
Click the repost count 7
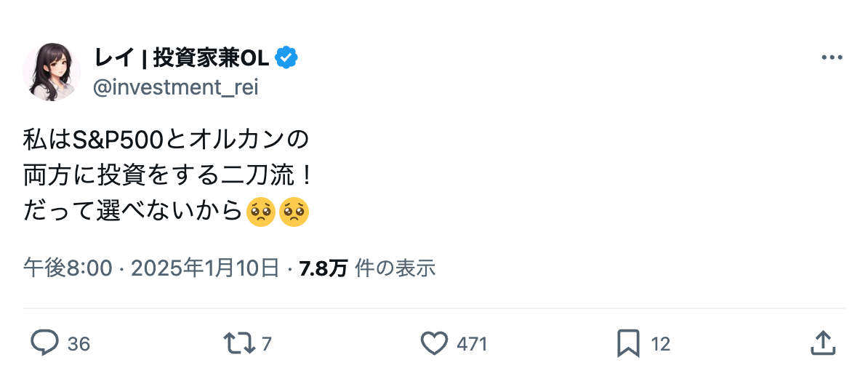[x=266, y=343]
